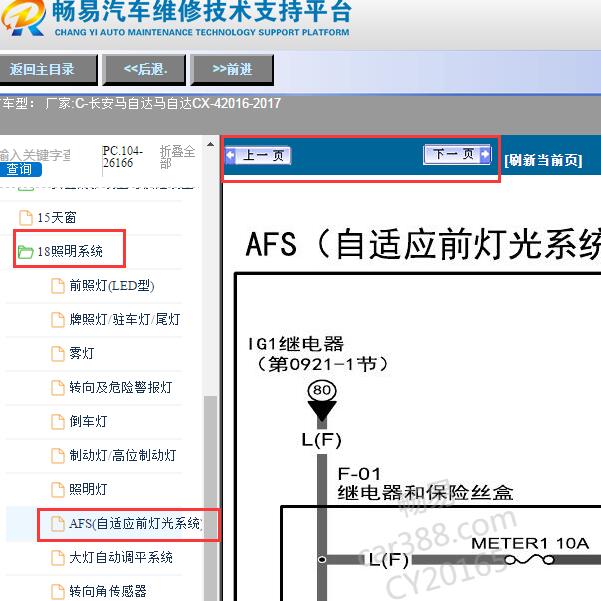This screenshot has width=601, height=601.
Task: Go back with <<后退 button
Action: (x=145, y=69)
